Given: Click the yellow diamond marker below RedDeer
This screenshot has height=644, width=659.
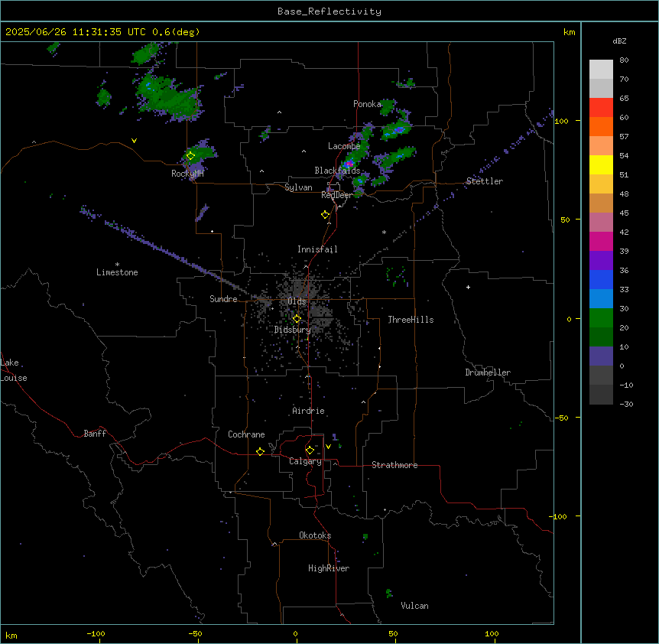Looking at the screenshot, I should (x=325, y=215).
